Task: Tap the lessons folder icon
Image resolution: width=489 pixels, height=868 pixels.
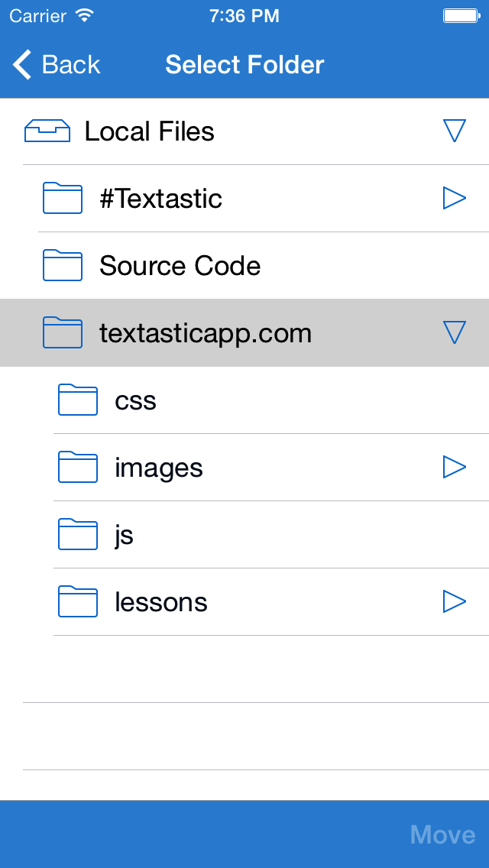Action: click(78, 602)
